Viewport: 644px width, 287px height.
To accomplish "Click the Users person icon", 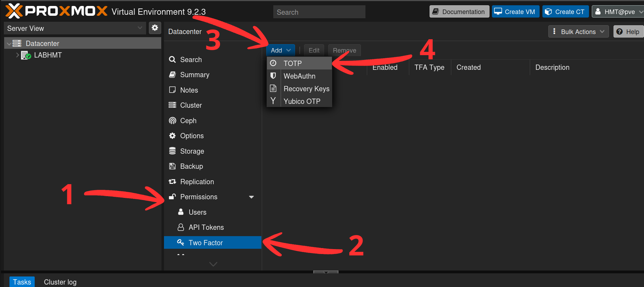I will tap(181, 212).
